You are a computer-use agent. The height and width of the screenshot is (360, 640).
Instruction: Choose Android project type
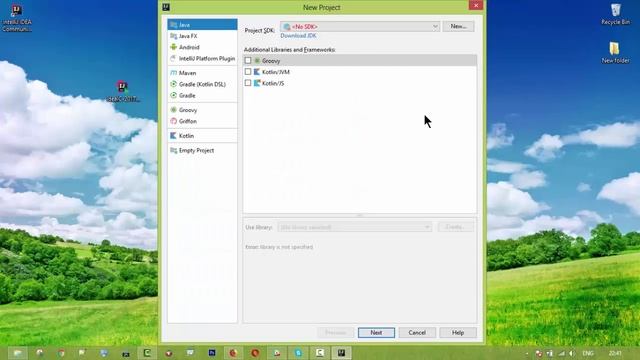[x=202, y=47]
